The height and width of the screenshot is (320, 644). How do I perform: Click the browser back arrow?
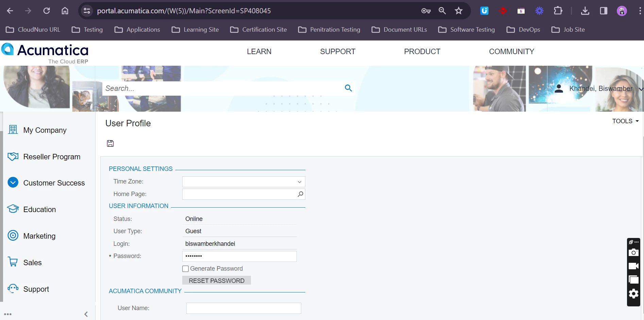click(10, 11)
